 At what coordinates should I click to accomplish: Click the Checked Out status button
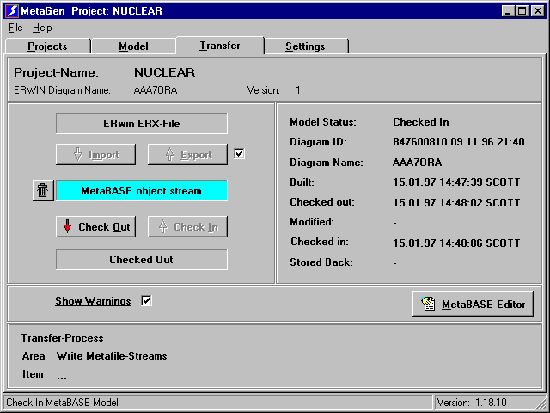pyautogui.click(x=142, y=260)
